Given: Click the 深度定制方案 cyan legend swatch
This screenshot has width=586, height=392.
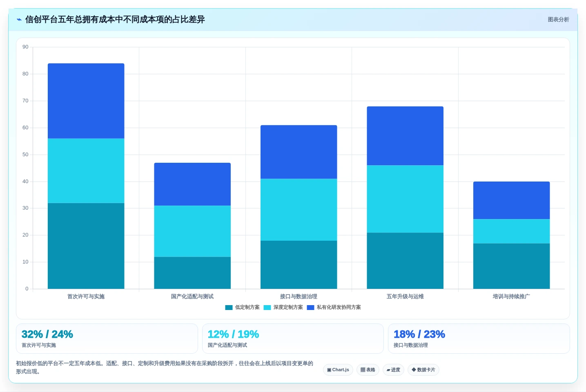Looking at the screenshot, I should [x=267, y=308].
